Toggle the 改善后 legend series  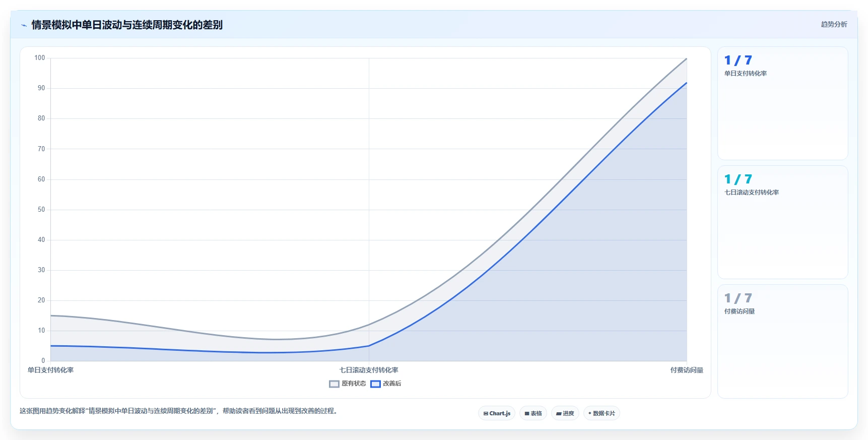pos(386,384)
